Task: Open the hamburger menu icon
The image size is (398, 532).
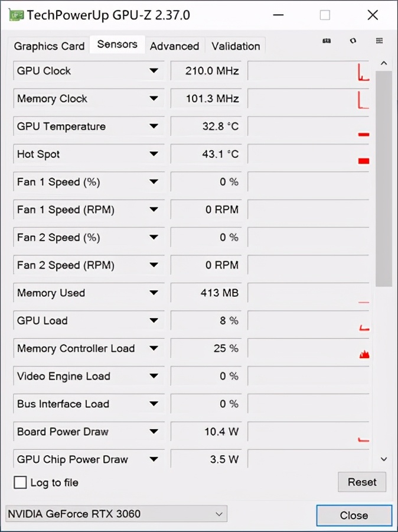Action: (x=379, y=41)
